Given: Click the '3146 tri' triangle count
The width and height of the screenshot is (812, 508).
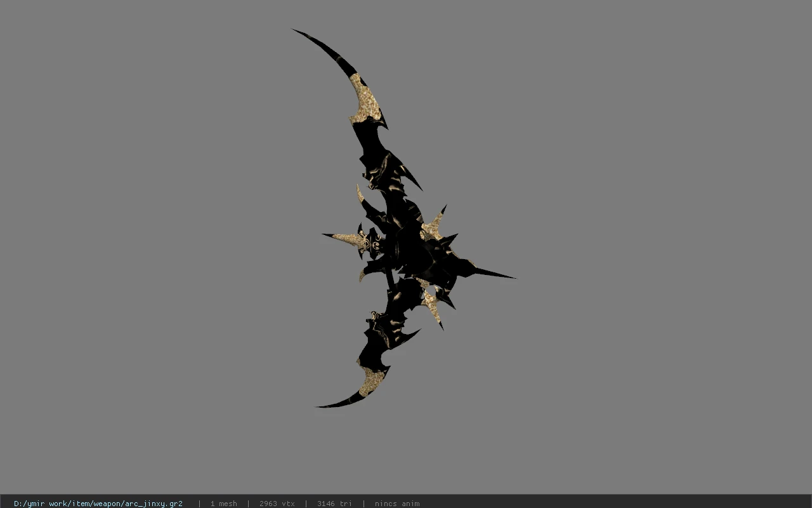Looking at the screenshot, I should pyautogui.click(x=334, y=504).
